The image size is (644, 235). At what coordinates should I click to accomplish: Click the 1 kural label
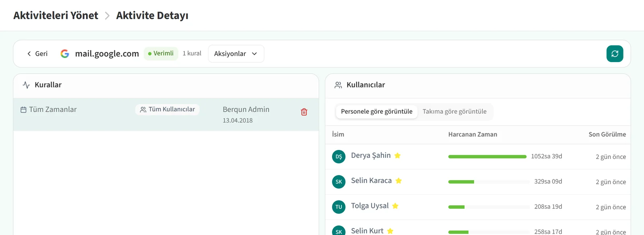pos(192,53)
